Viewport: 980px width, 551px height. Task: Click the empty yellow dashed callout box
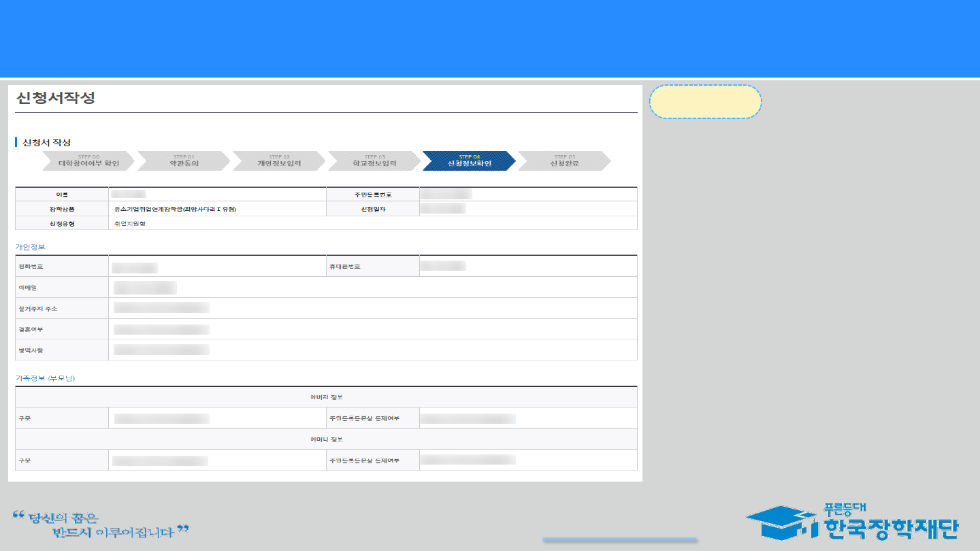pyautogui.click(x=705, y=102)
